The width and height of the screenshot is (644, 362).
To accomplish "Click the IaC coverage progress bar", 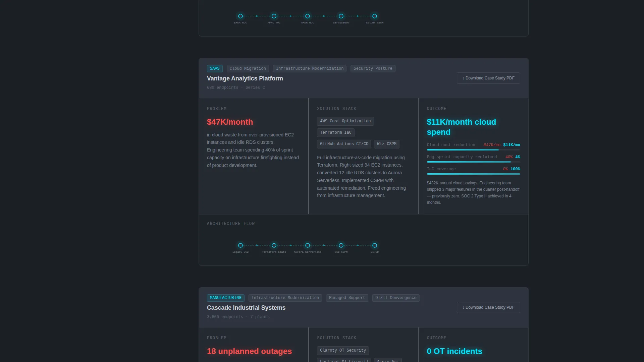I will pyautogui.click(x=474, y=174).
